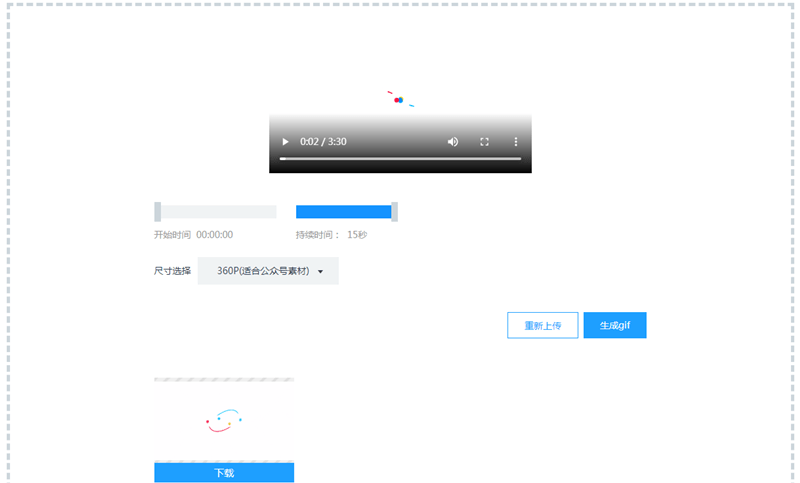Click the blue duration slider bar
Screen dimensions: 800x483
343,212
